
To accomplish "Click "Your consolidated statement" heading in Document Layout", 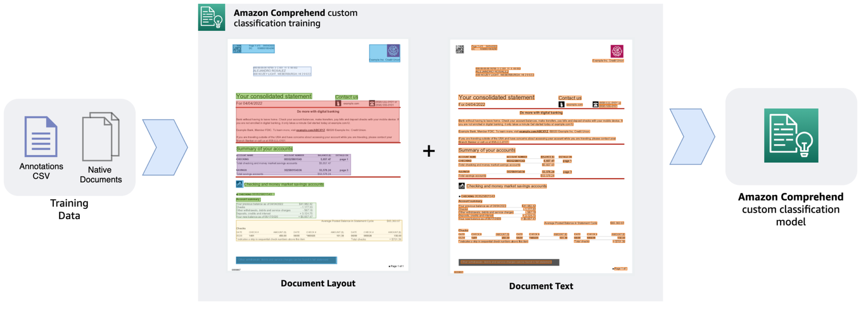I will pyautogui.click(x=274, y=96).
